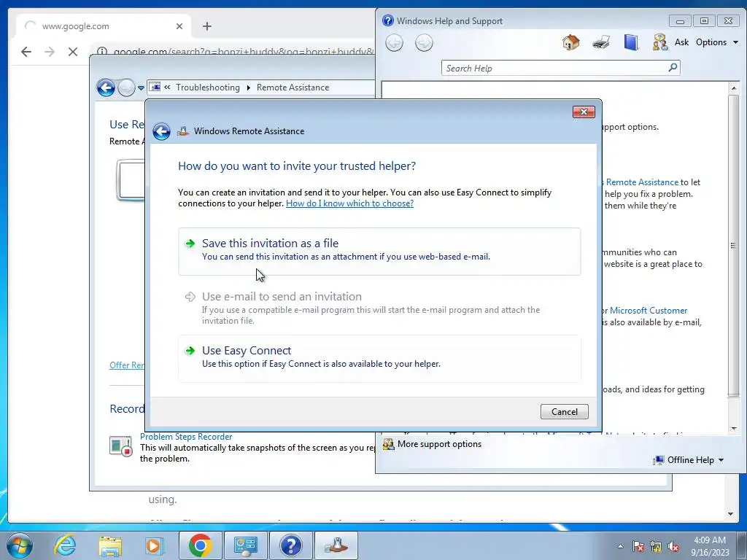Maximize the Help and Support window
747x560 pixels.
pos(704,21)
